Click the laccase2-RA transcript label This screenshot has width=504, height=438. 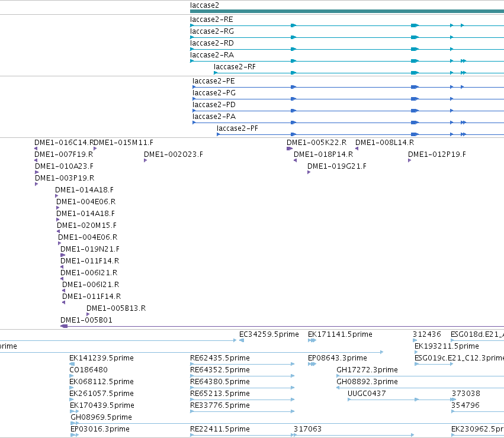pos(212,55)
